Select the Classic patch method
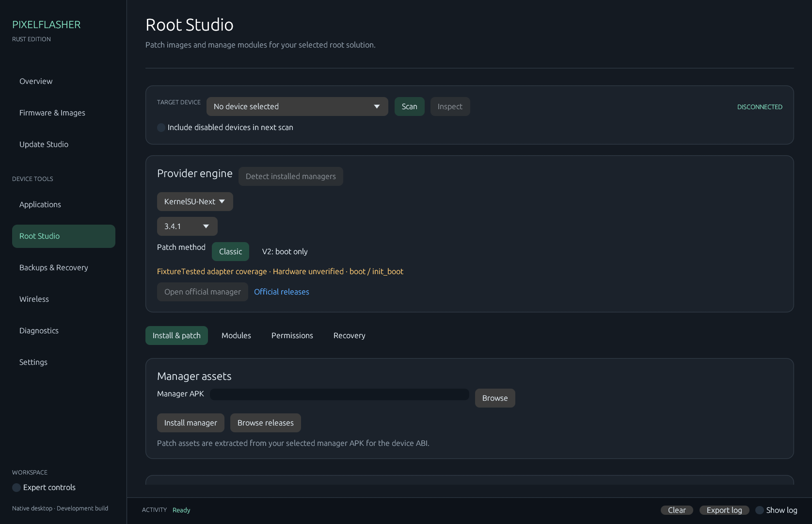The image size is (812, 524). point(230,252)
